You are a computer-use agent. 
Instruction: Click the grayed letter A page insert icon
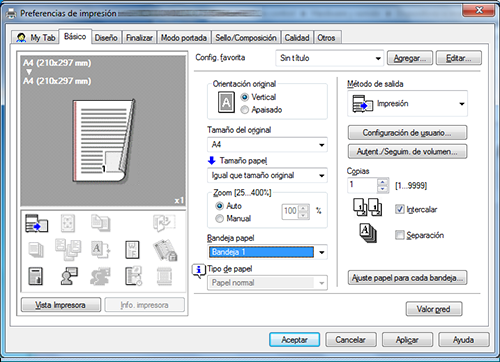tap(100, 250)
